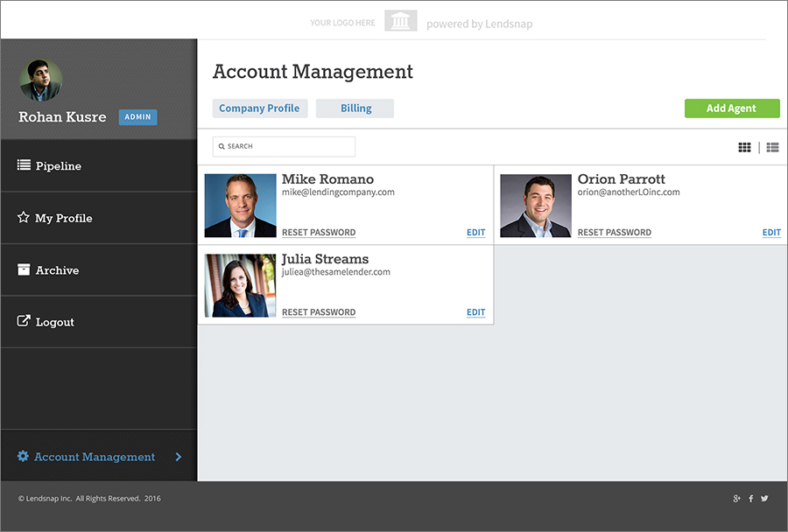788x532 pixels.
Task: Switch to the Billing tab
Action: pos(355,108)
